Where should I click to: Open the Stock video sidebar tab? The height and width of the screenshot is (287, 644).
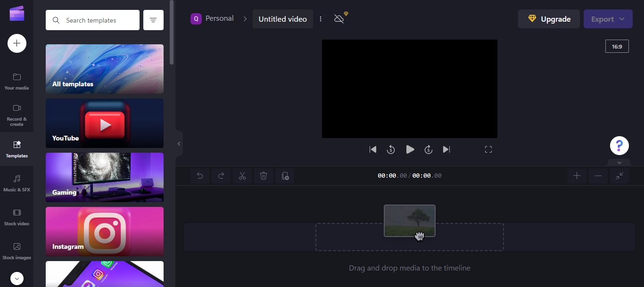click(x=17, y=217)
